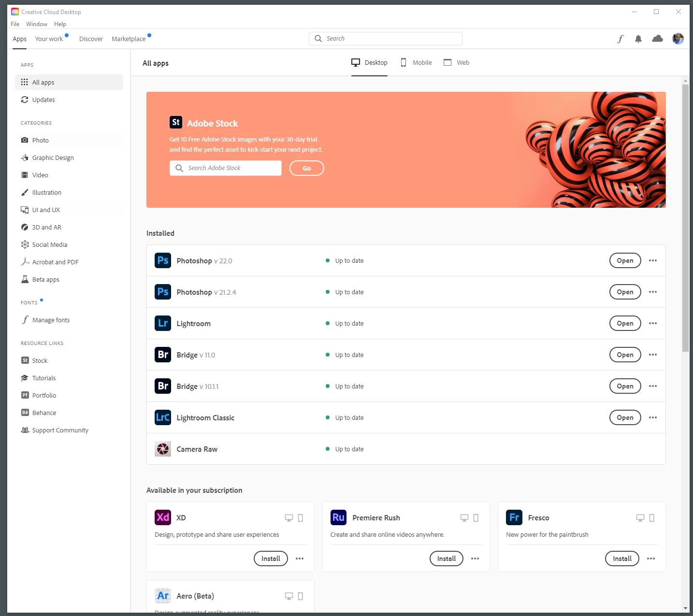This screenshot has height=616, width=693.
Task: Open more options for Lightroom Classic
Action: point(653,417)
